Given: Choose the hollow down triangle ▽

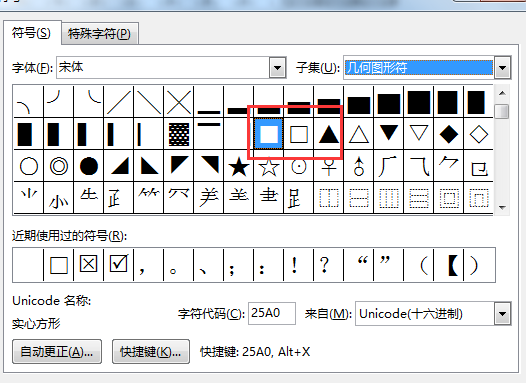Looking at the screenshot, I should (419, 134).
